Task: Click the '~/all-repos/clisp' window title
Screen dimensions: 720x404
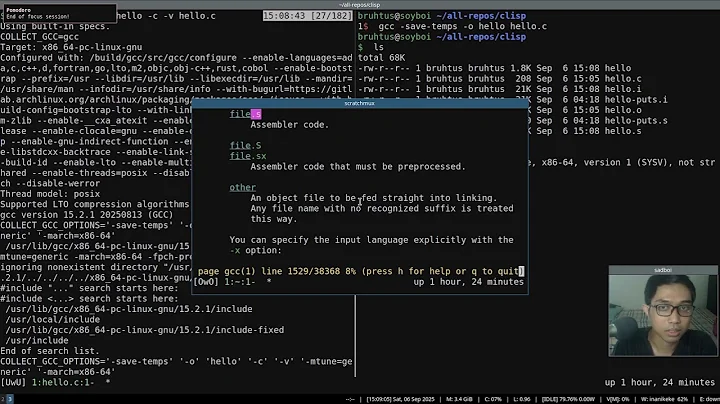Action: (360, 5)
